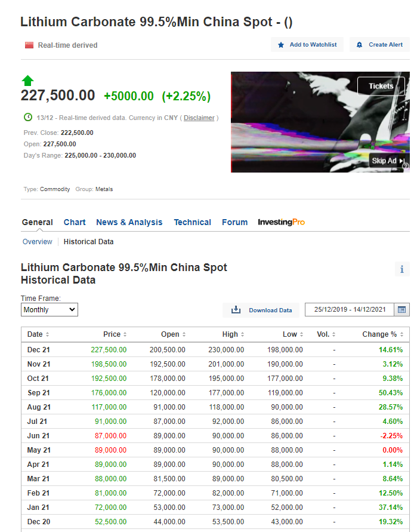Image resolution: width=417 pixels, height=532 pixels.
Task: Click current price 227,500.00 headline
Action: (x=58, y=96)
